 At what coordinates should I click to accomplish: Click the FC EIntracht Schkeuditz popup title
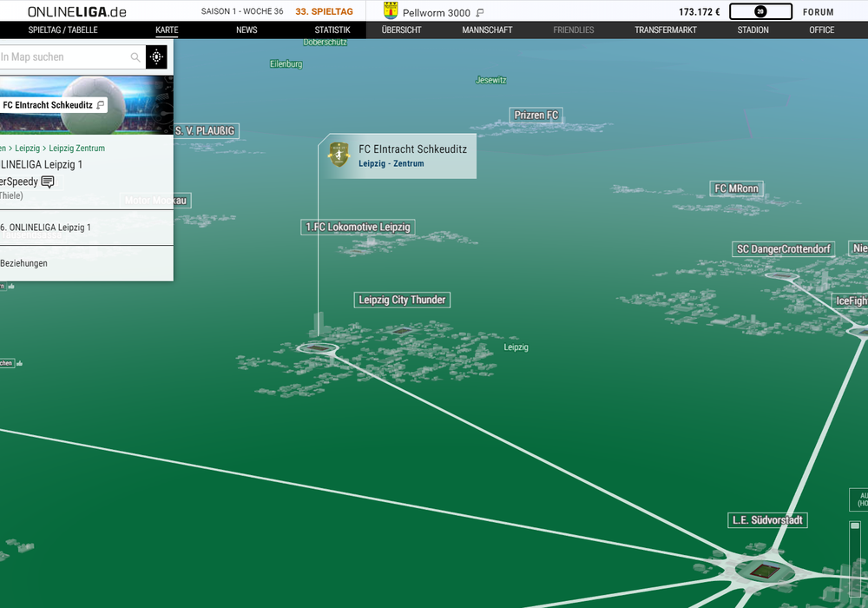pos(412,149)
